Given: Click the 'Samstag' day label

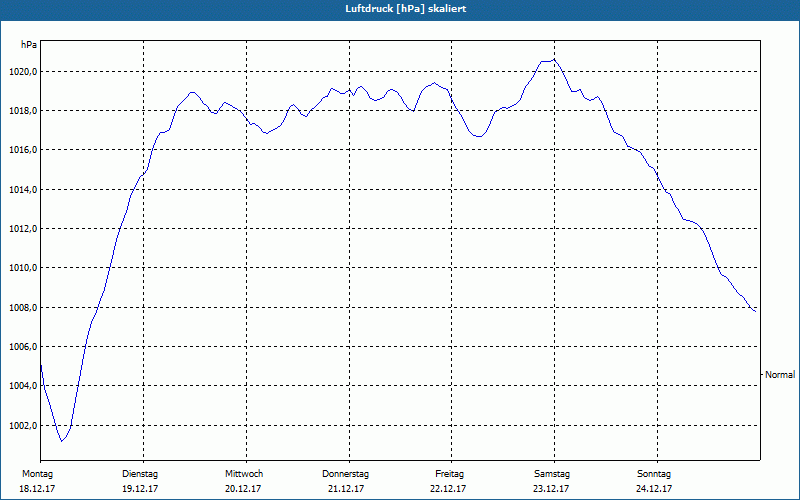Looking at the screenshot, I should click(552, 474).
